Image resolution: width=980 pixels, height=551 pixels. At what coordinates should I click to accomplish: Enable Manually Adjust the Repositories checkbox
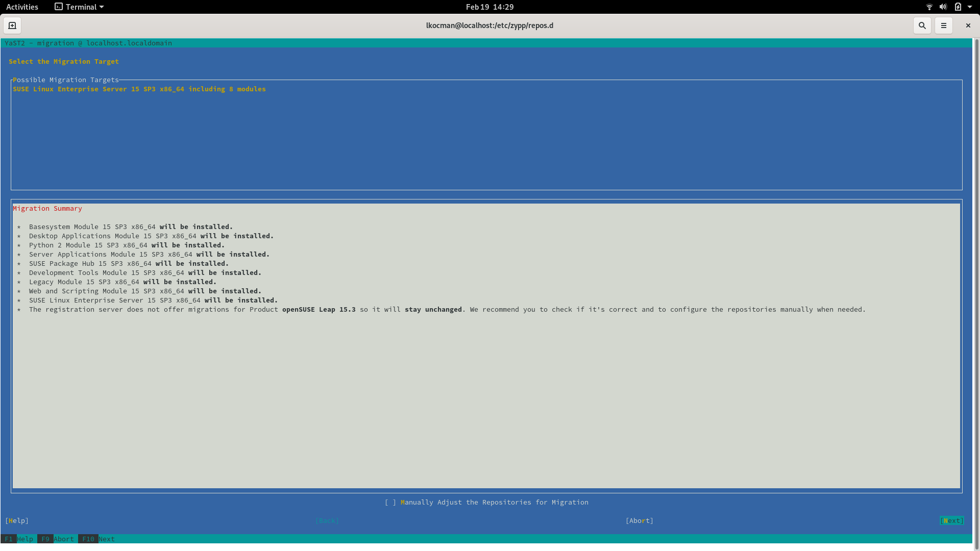click(x=390, y=503)
